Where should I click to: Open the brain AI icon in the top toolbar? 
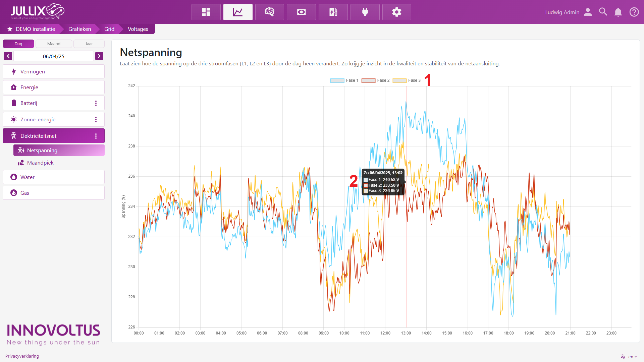pos(269,12)
